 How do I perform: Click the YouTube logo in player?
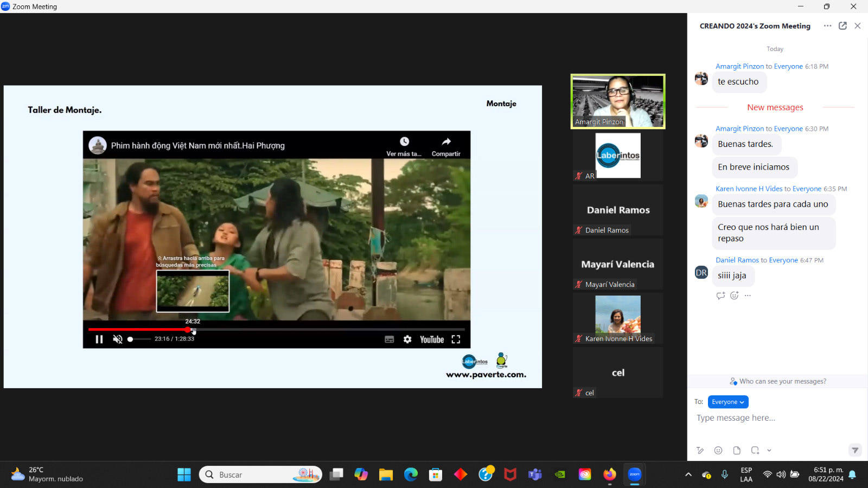[x=432, y=339]
